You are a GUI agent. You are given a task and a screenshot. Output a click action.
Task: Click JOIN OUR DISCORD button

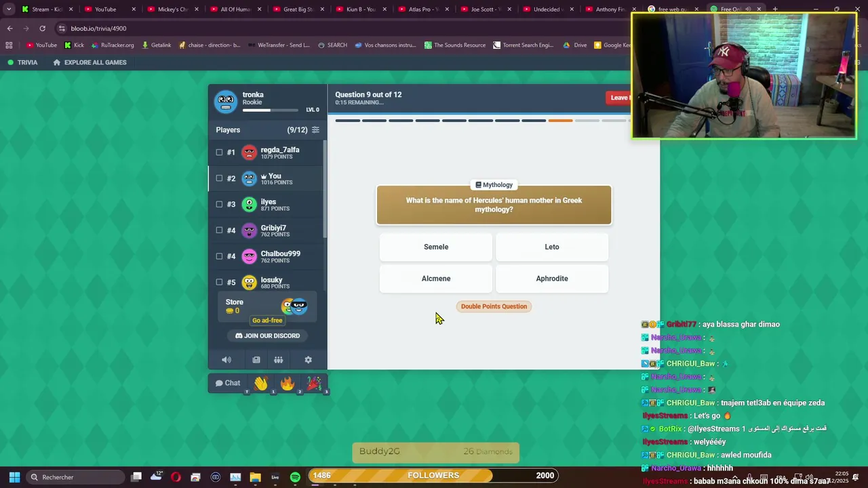tap(267, 335)
